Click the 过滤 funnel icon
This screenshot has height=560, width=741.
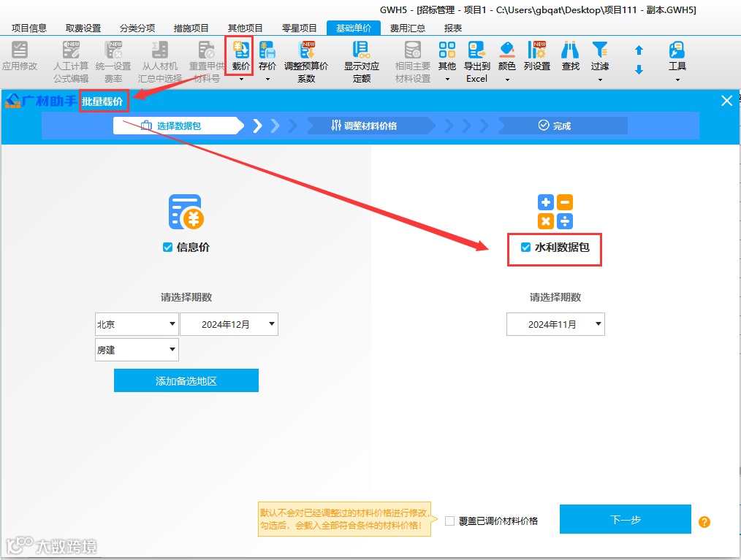(600, 50)
